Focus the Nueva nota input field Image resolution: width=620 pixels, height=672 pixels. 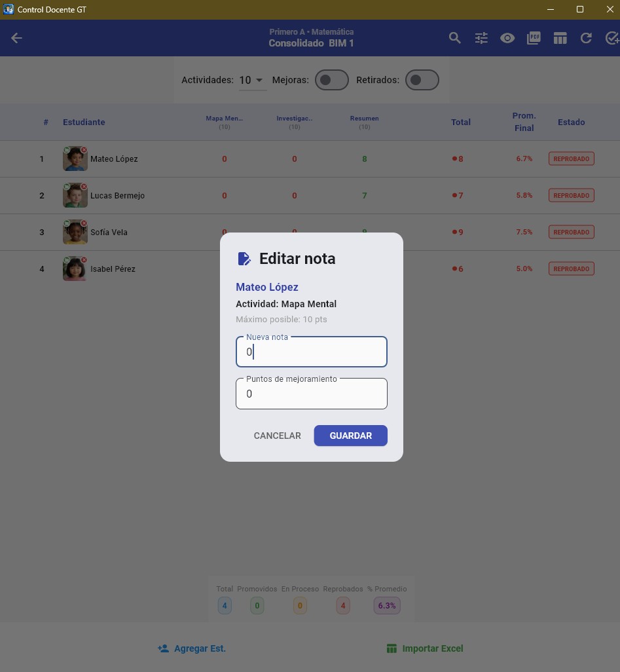tap(312, 352)
